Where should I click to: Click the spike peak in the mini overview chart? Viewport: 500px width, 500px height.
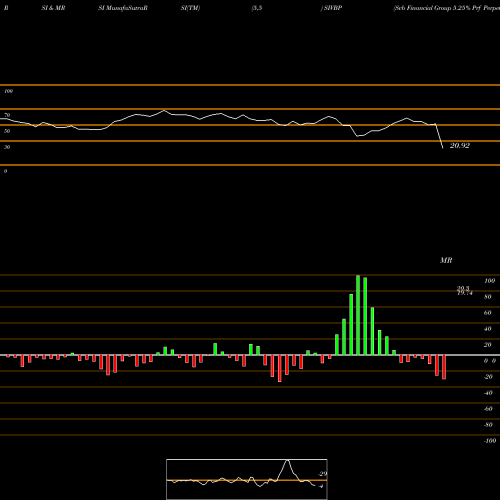(287, 461)
